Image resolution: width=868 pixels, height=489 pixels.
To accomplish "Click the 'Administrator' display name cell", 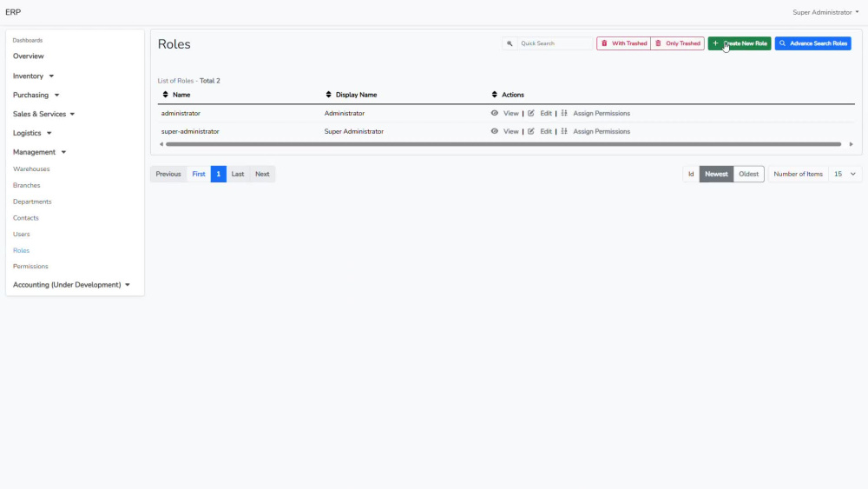I will (345, 113).
